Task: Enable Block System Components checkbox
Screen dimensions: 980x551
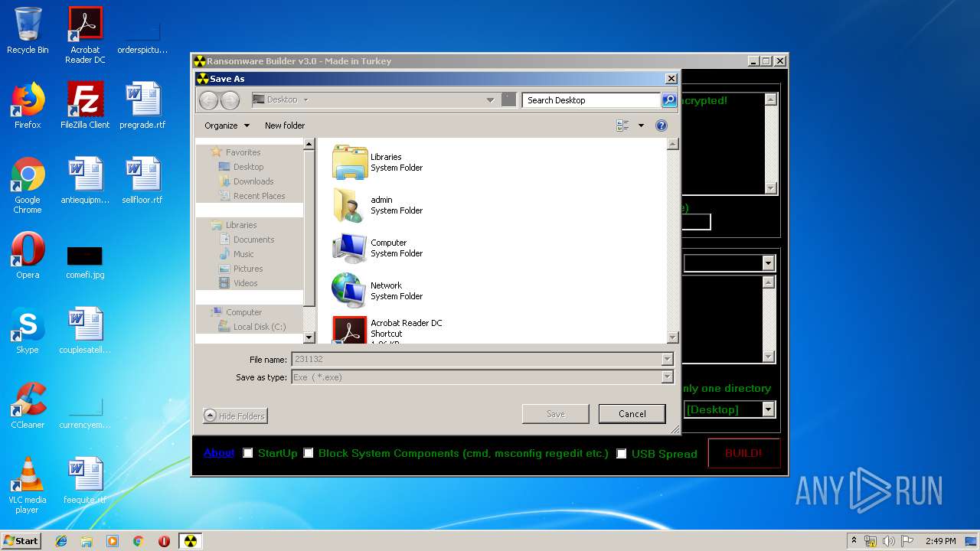Action: 308,453
